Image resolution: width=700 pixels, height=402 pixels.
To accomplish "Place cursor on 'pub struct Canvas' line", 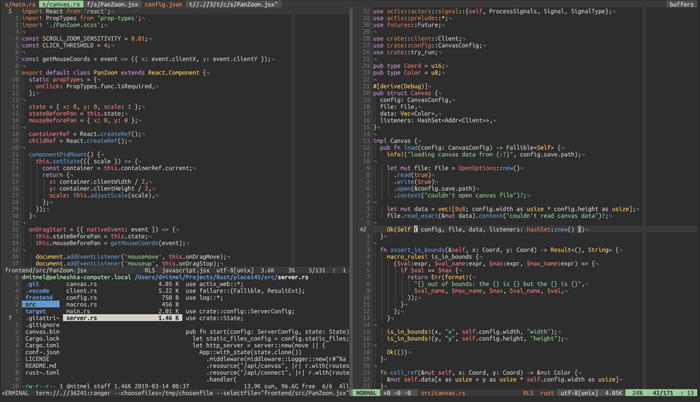I will (407, 93).
